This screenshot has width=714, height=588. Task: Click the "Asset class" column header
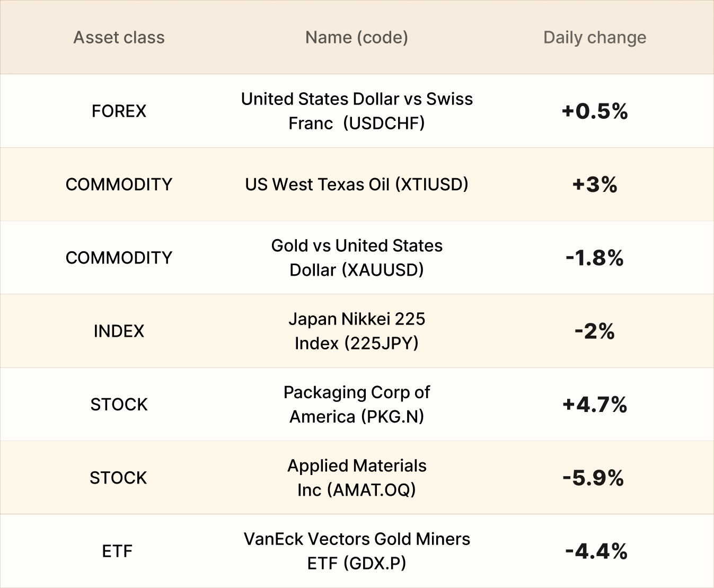click(x=119, y=38)
